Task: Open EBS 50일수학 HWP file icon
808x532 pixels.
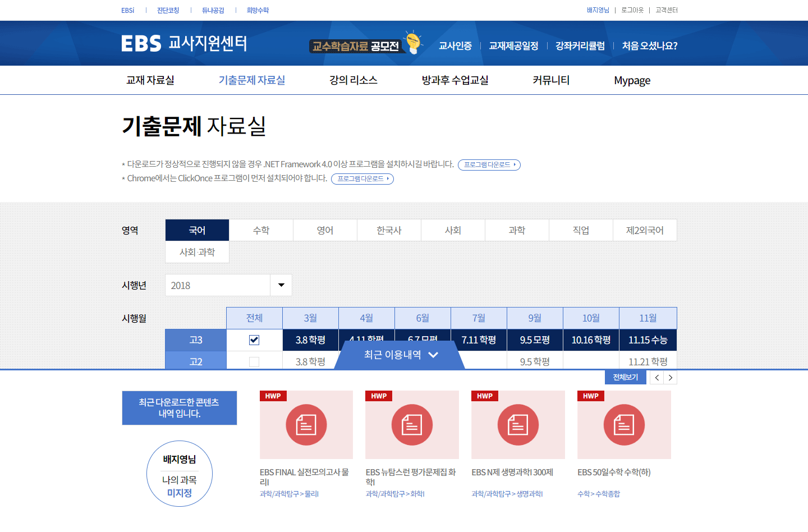Action: click(624, 425)
